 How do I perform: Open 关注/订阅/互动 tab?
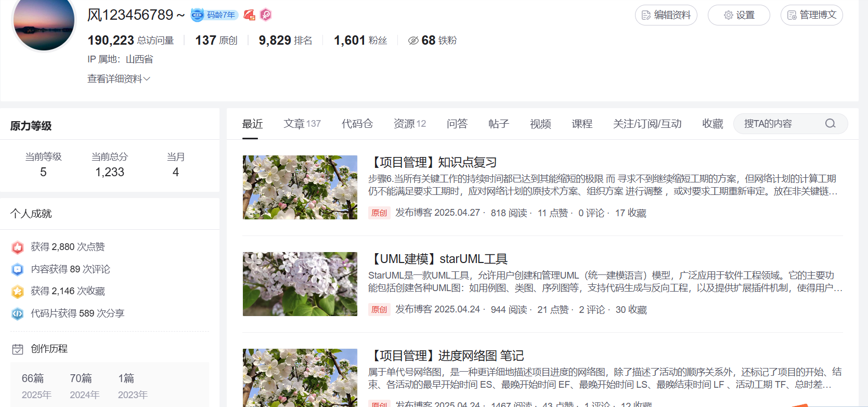(647, 124)
